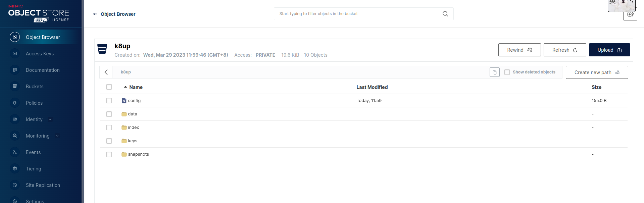Viewport: 644px width, 203px height.
Task: Go up one level with breadcrumb back chevron
Action: click(106, 72)
